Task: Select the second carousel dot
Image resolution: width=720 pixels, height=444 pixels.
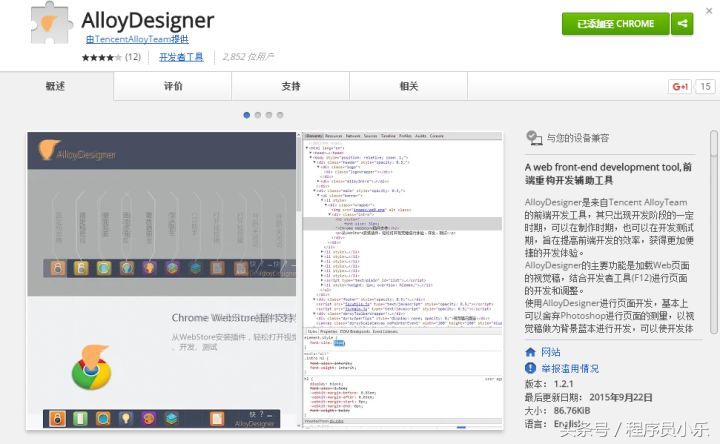Action: point(258,115)
